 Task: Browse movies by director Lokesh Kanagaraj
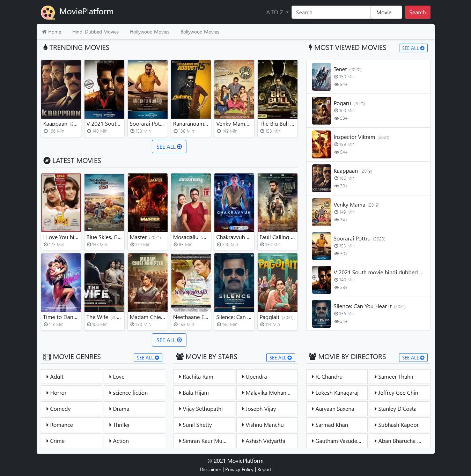[337, 393]
